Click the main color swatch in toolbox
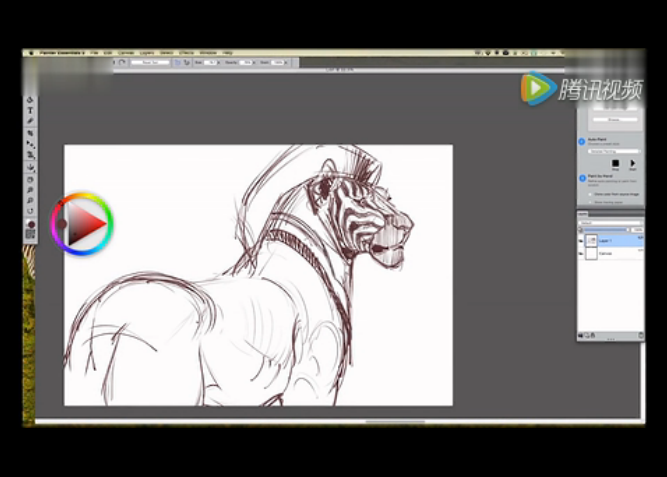 point(31,224)
